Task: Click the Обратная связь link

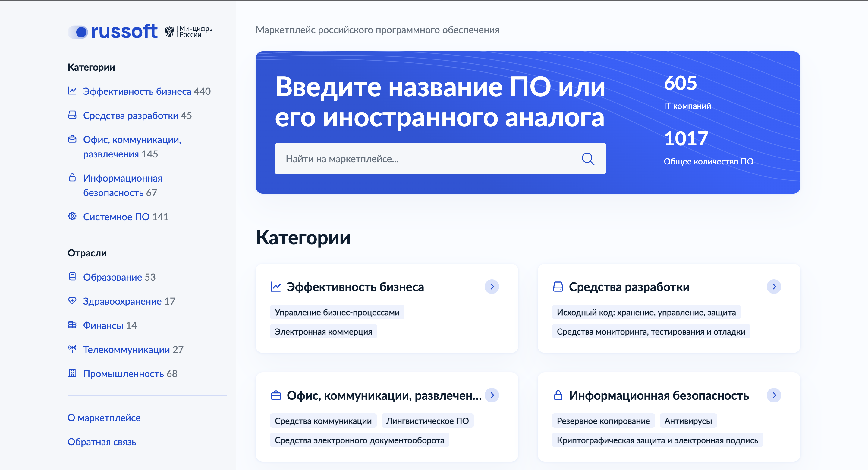Action: (102, 442)
